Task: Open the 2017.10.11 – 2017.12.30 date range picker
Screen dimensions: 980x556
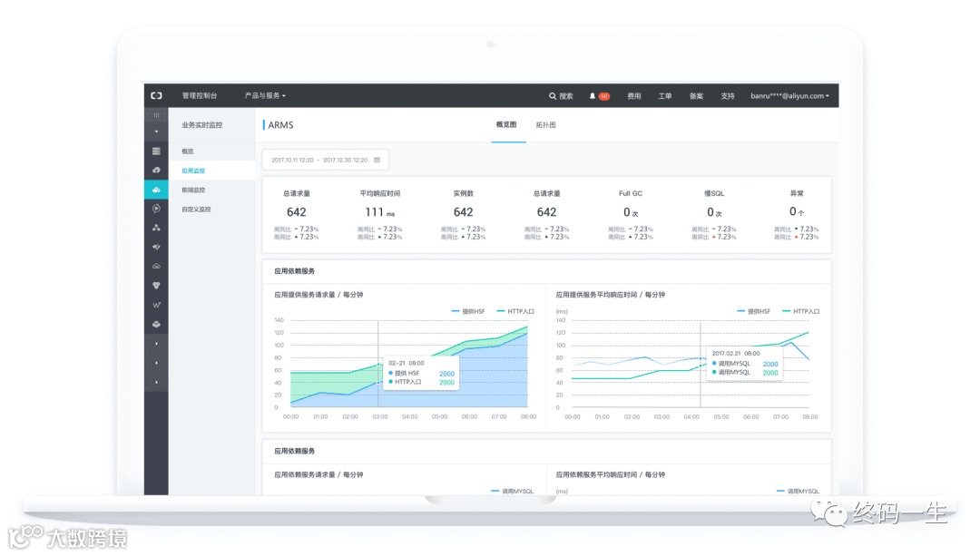Action: click(326, 160)
